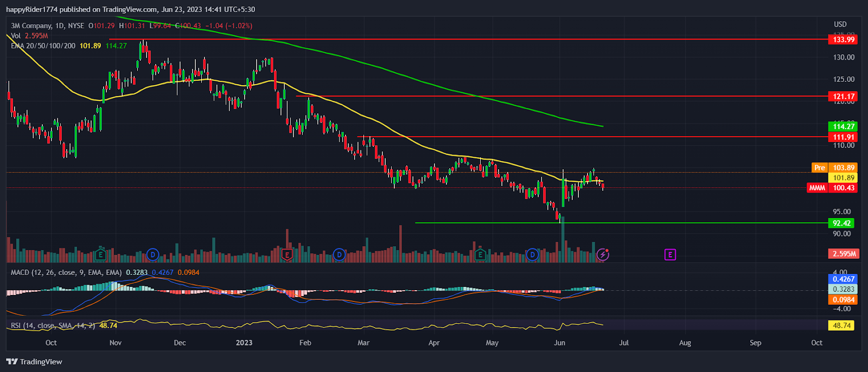This screenshot has width=868, height=372.
Task: Click the 95.00 price scale value
Action: pyautogui.click(x=842, y=211)
